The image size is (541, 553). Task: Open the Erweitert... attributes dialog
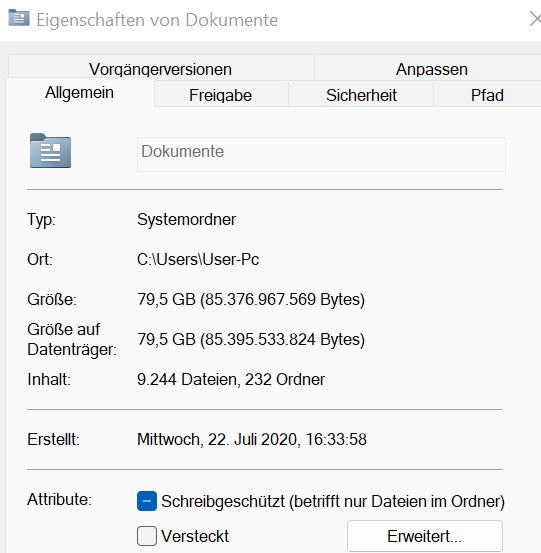coord(425,536)
